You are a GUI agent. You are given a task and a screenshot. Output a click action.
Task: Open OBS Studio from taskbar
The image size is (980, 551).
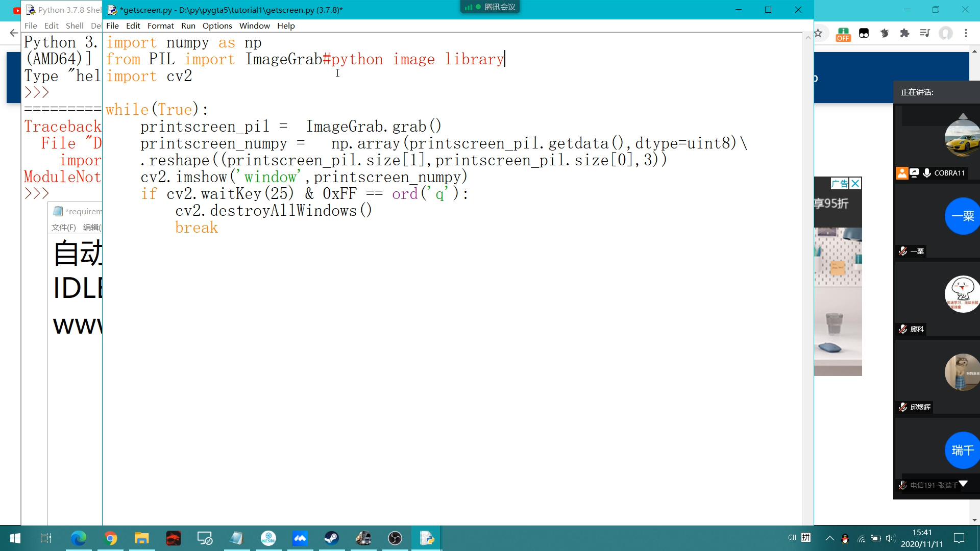(x=395, y=538)
